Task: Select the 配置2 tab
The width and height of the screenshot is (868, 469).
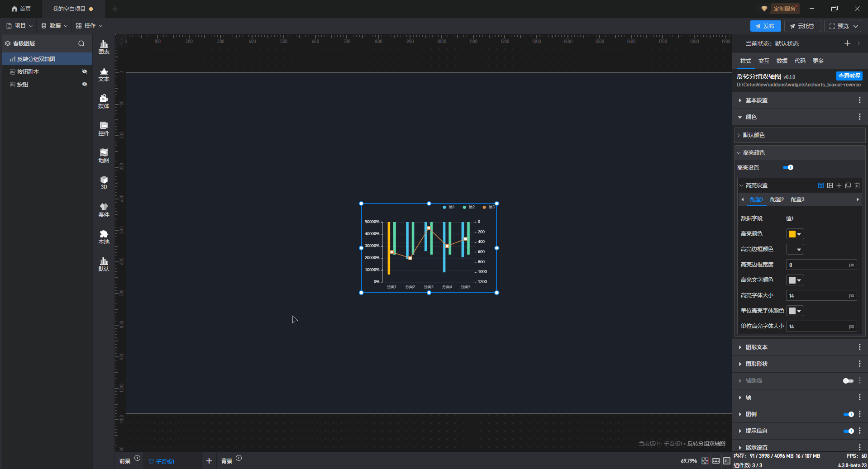Action: 777,199
